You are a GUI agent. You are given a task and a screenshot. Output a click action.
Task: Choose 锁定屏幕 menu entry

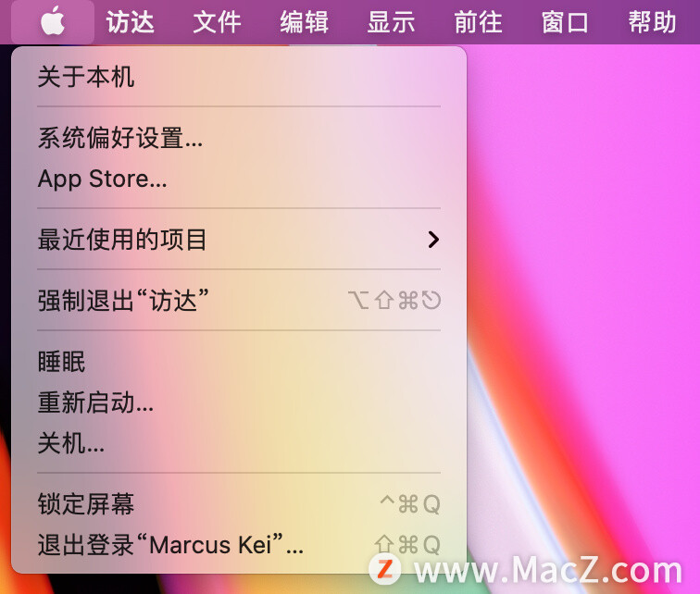tap(239, 504)
